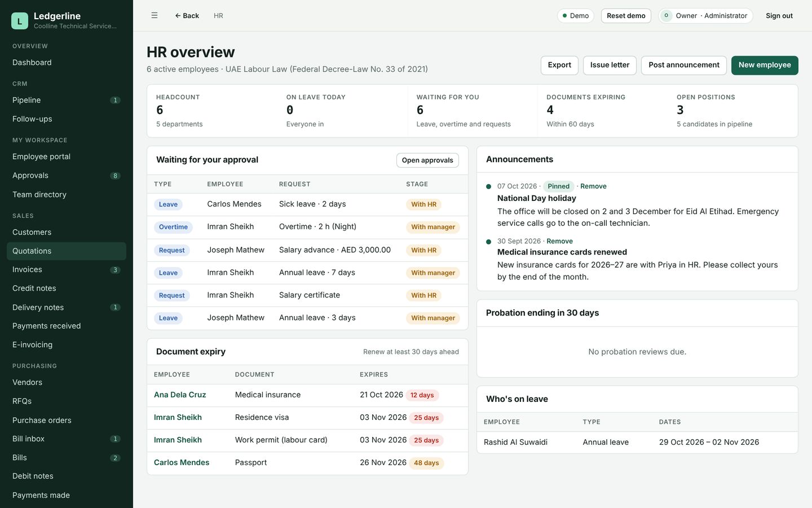Select the Sick leave · 2 days request
812x508 pixels.
[x=307, y=204]
